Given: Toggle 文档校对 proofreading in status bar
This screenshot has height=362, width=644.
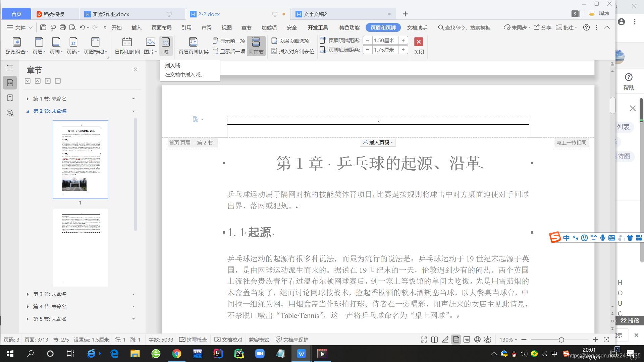Looking at the screenshot, I should coord(228,340).
